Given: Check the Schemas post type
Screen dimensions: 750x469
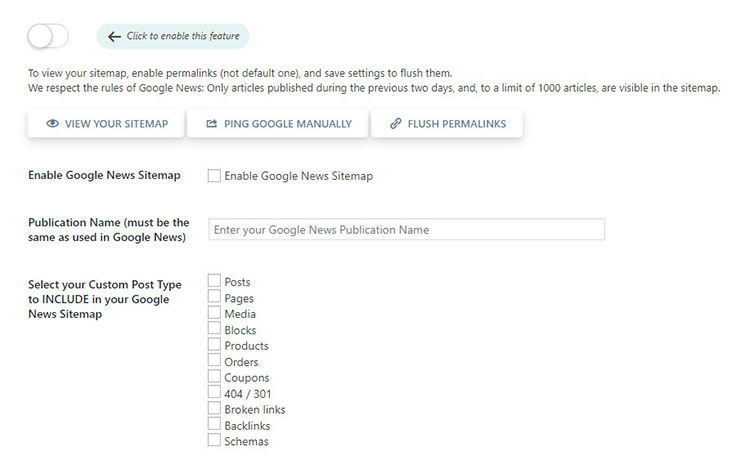Looking at the screenshot, I should click(214, 441).
